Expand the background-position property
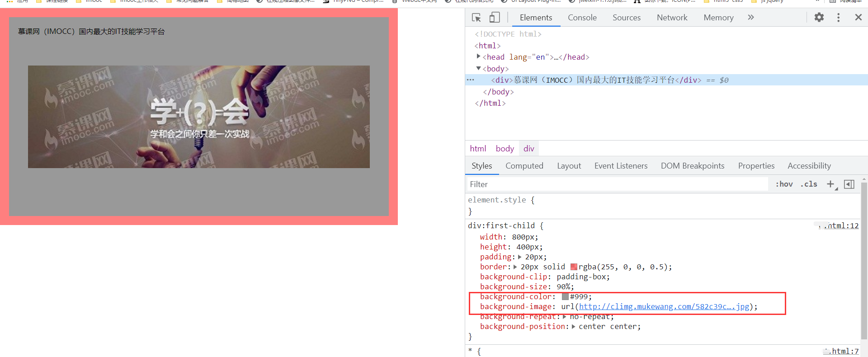 click(573, 326)
